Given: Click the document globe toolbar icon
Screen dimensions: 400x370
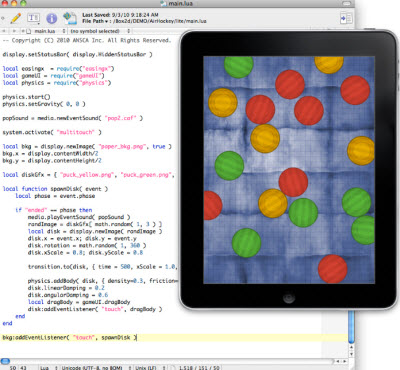Looking at the screenshot, I should point(70,18).
